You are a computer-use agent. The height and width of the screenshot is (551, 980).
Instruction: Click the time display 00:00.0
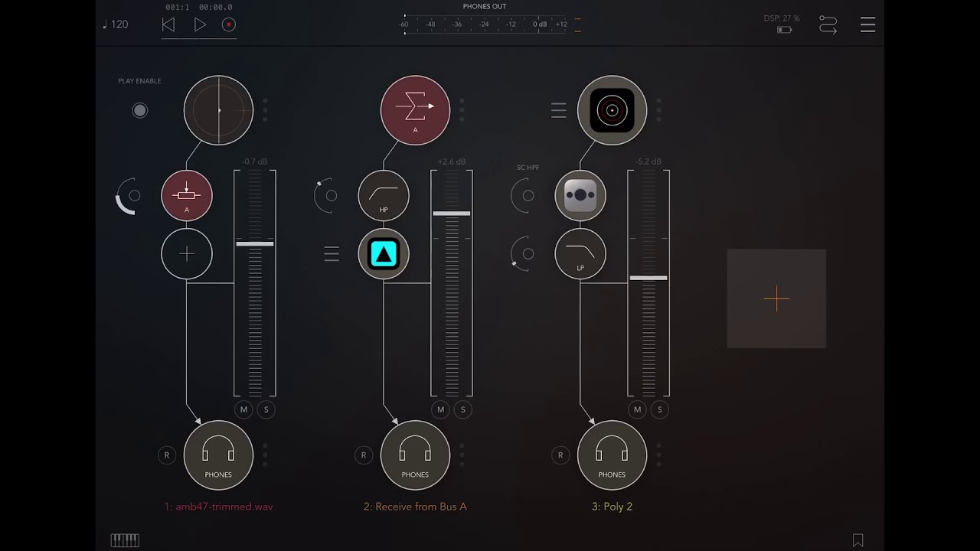(215, 7)
